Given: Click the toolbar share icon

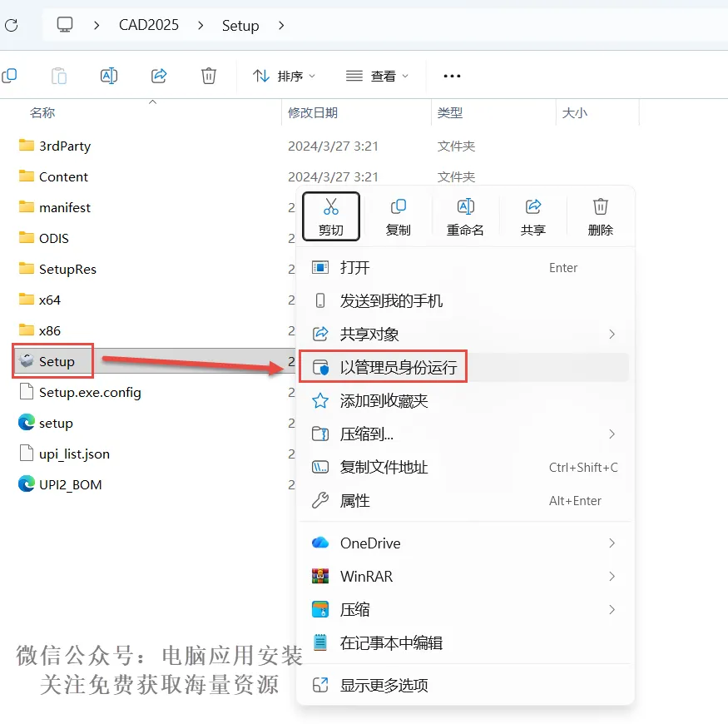Looking at the screenshot, I should coord(159,76).
